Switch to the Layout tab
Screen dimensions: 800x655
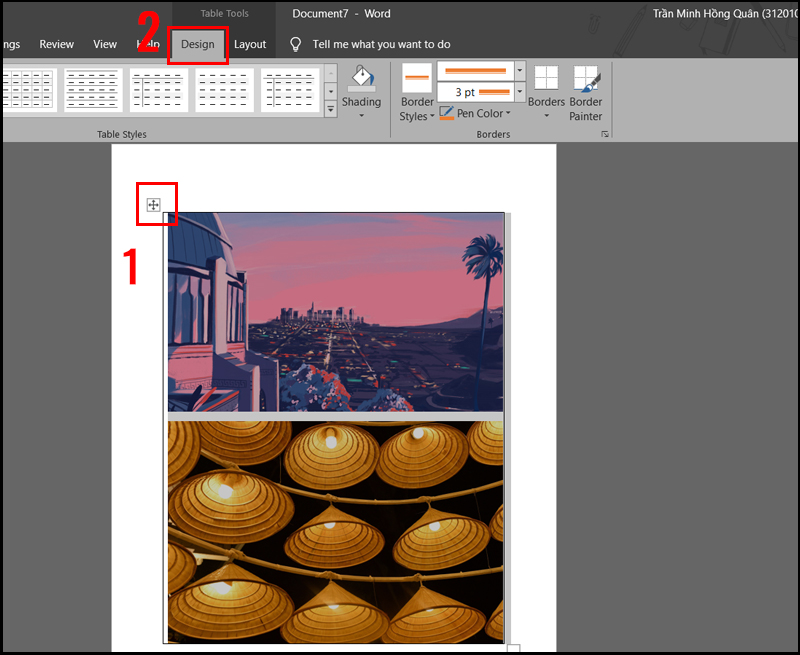pos(250,44)
